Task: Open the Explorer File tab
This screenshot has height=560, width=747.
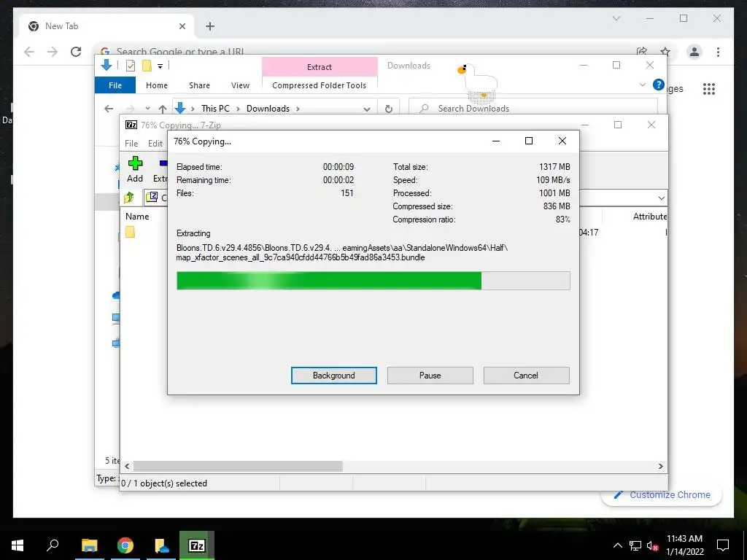Action: [x=115, y=85]
